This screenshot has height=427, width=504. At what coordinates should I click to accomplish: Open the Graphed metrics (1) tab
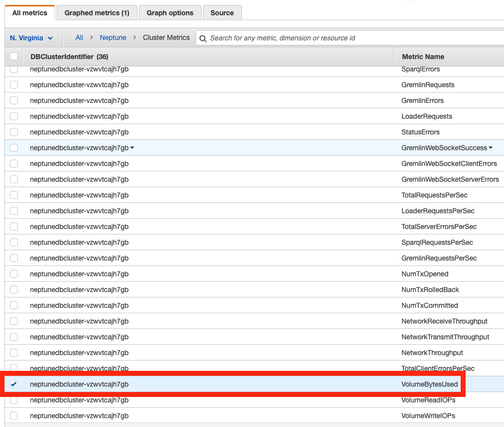[97, 13]
